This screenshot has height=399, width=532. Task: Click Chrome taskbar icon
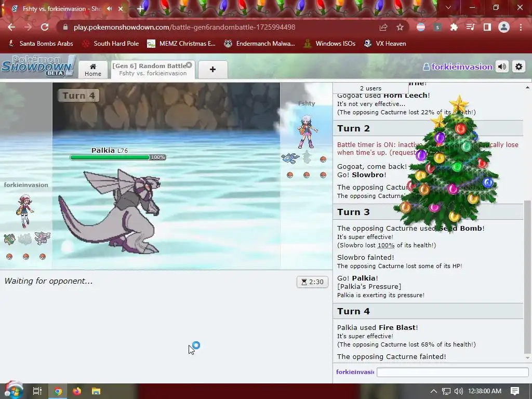(58, 391)
